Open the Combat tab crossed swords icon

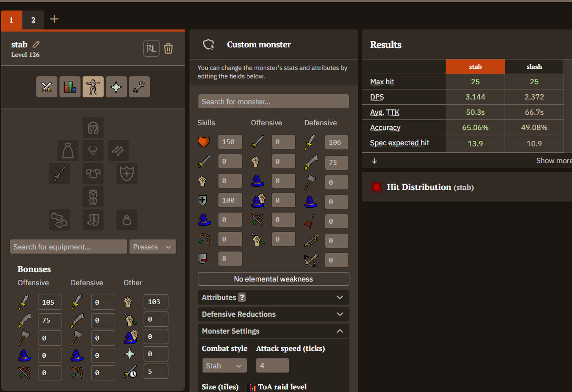pyautogui.click(x=47, y=87)
